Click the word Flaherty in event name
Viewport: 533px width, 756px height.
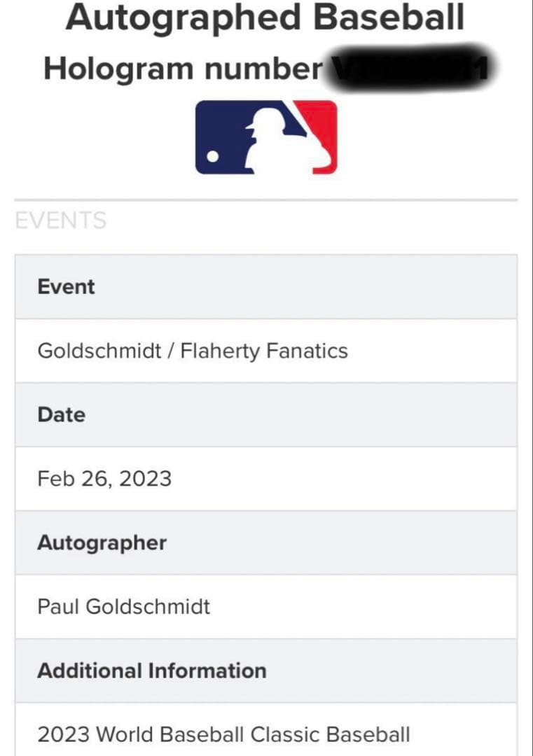click(221, 351)
